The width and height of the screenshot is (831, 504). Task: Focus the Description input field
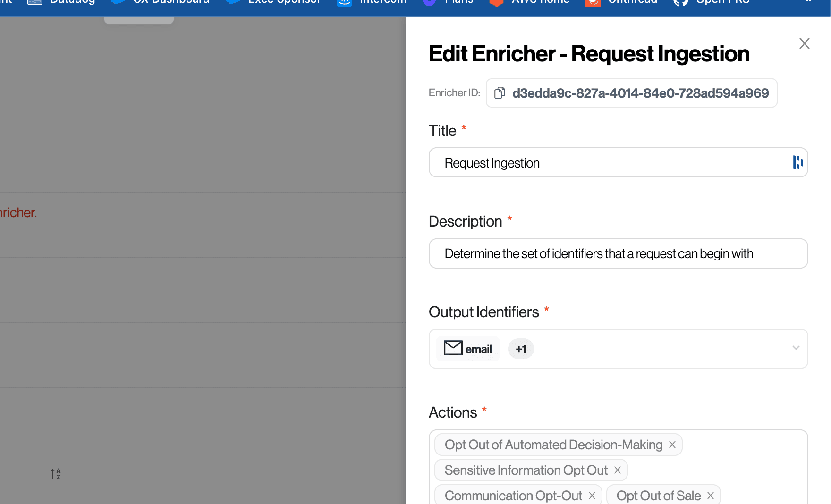(x=618, y=254)
